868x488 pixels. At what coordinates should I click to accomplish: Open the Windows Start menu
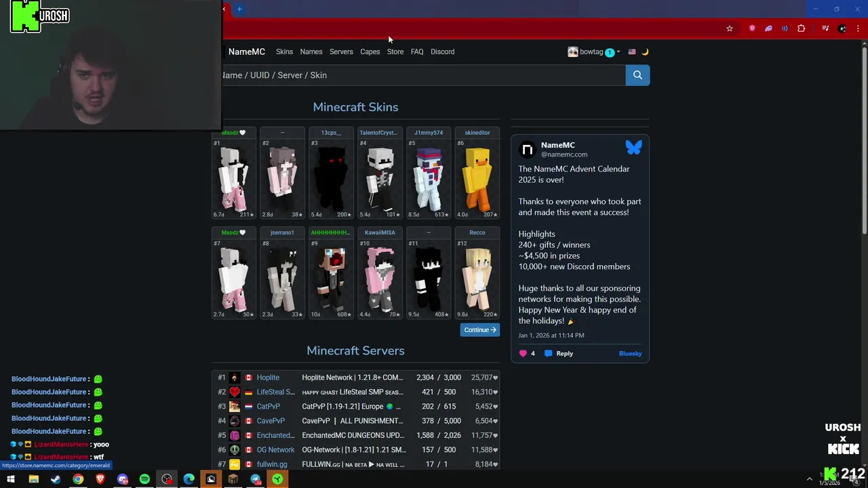pos(11,479)
